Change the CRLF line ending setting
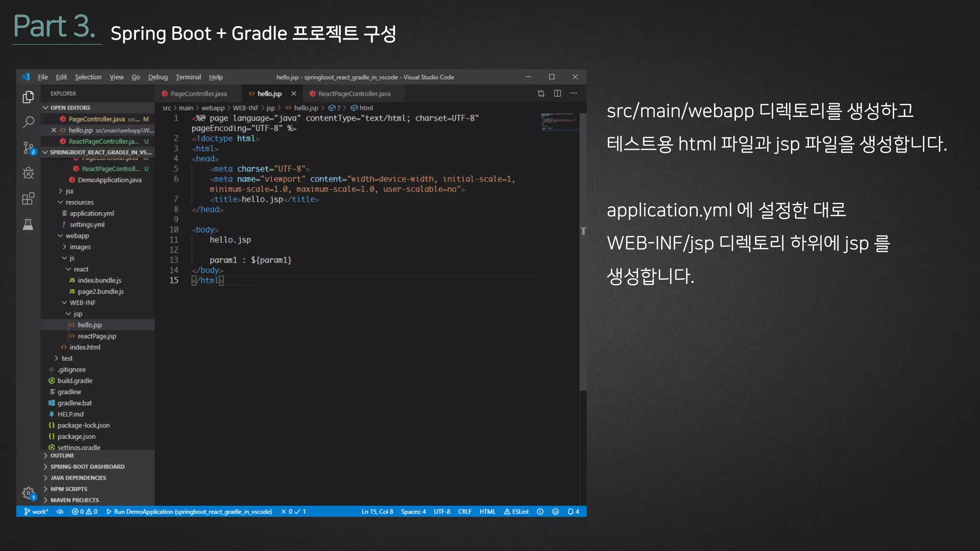 [464, 512]
